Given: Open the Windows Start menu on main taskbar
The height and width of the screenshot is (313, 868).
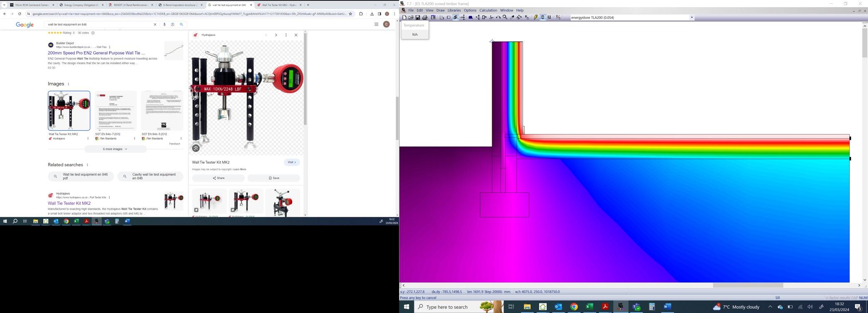Looking at the screenshot, I should 407,307.
